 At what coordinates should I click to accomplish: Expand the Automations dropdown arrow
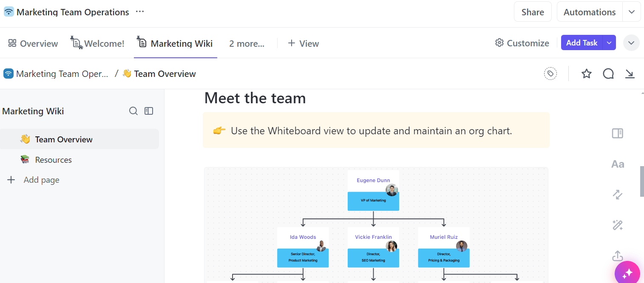[632, 12]
